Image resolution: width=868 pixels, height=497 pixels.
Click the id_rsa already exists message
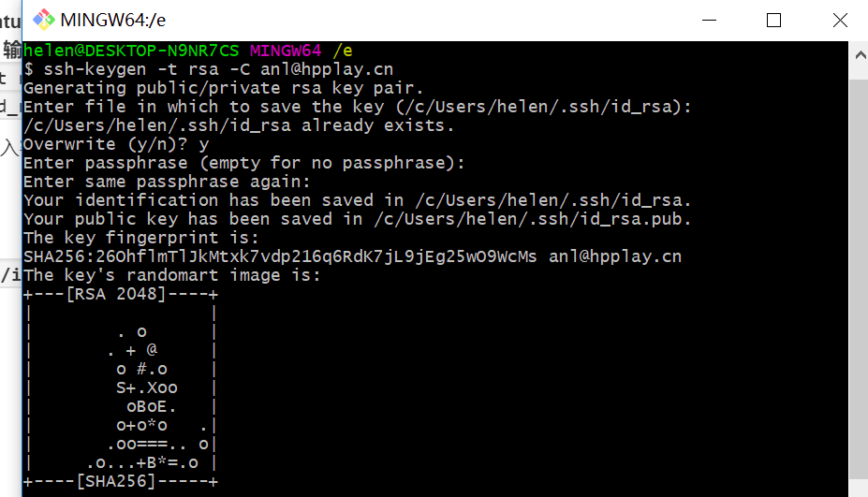(239, 125)
